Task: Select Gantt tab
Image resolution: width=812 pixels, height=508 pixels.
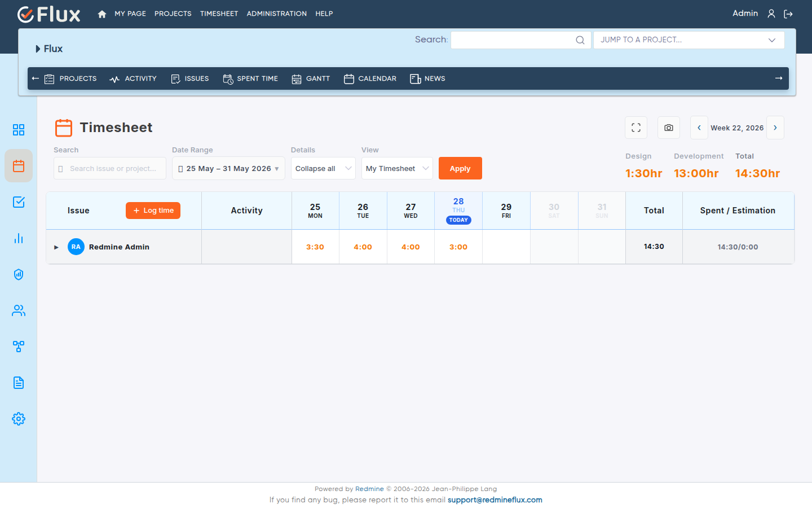Action: click(311, 78)
